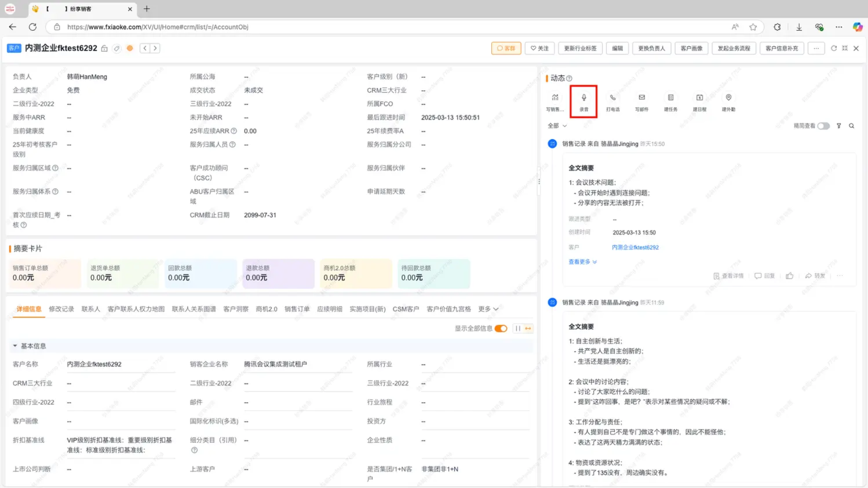
Task: Click the 更换负责人 button
Action: (x=651, y=48)
